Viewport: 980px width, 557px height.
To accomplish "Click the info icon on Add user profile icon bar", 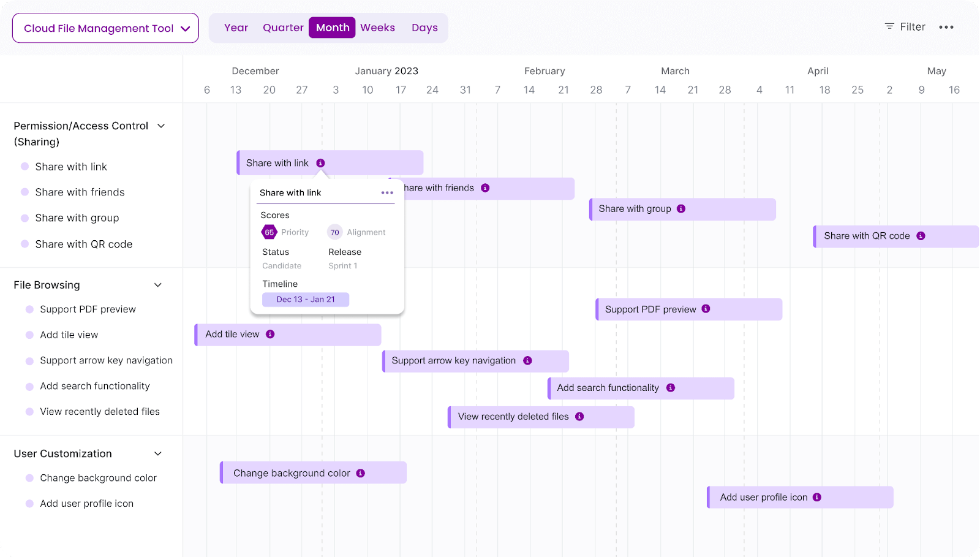I will click(x=818, y=497).
